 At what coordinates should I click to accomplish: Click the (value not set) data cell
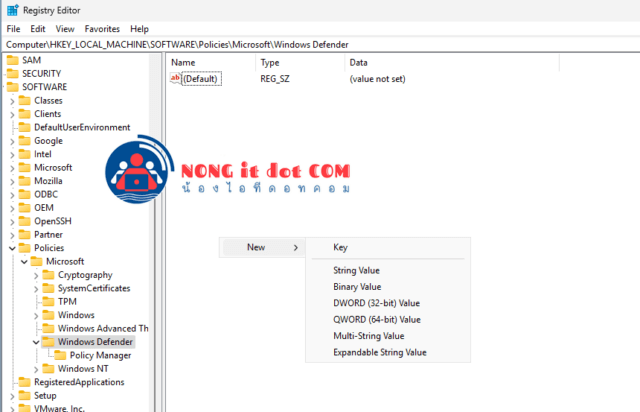coord(377,79)
